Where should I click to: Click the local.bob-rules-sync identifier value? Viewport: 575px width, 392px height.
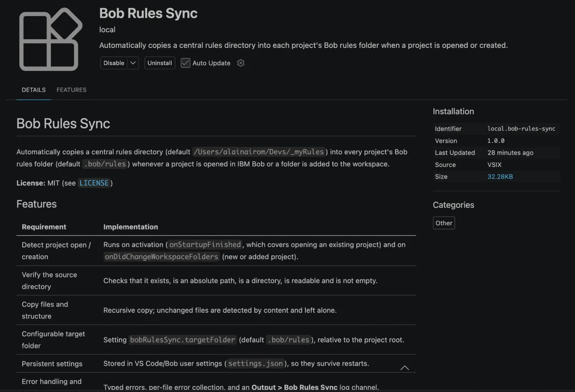(521, 128)
